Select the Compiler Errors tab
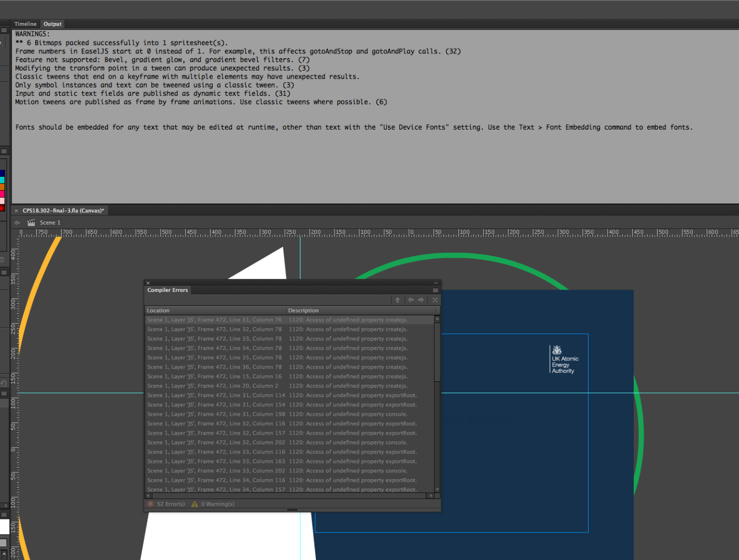 (168, 290)
